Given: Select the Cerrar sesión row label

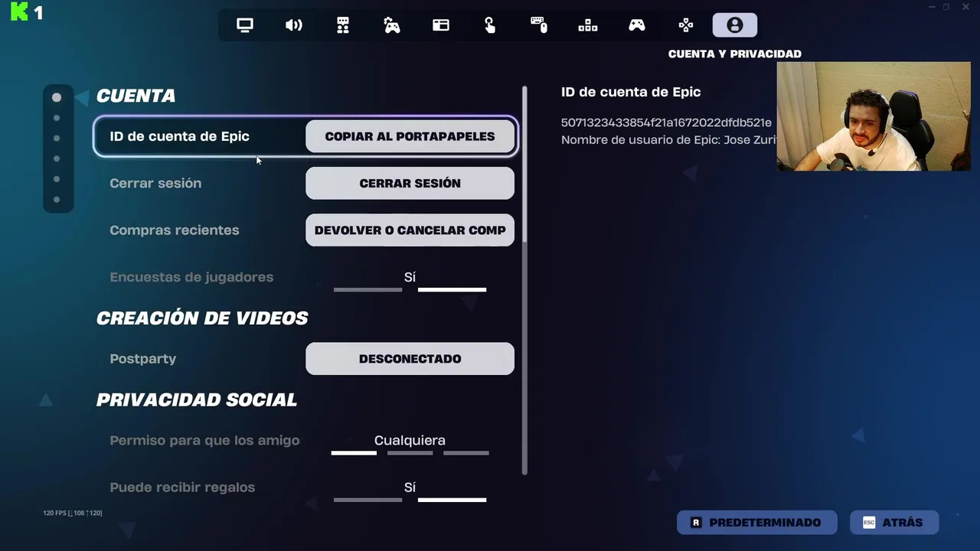Looking at the screenshot, I should (x=155, y=184).
